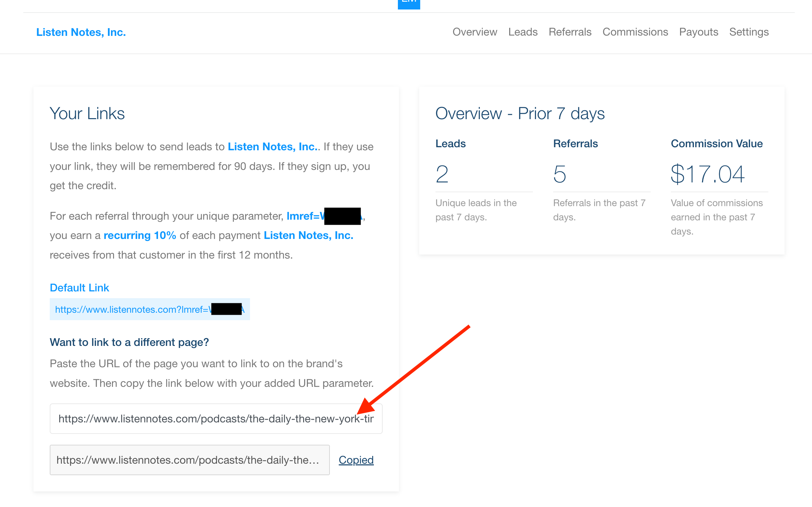
Task: Click the Leads count of 2
Action: (x=442, y=174)
